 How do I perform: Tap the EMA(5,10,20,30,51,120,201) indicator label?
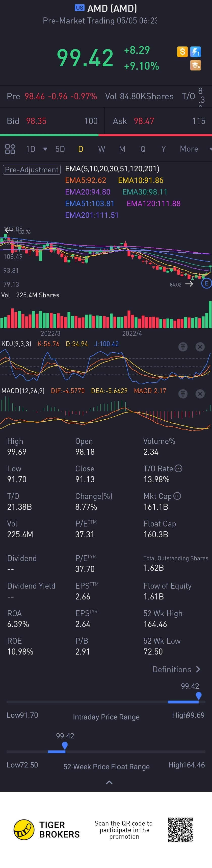[112, 169]
